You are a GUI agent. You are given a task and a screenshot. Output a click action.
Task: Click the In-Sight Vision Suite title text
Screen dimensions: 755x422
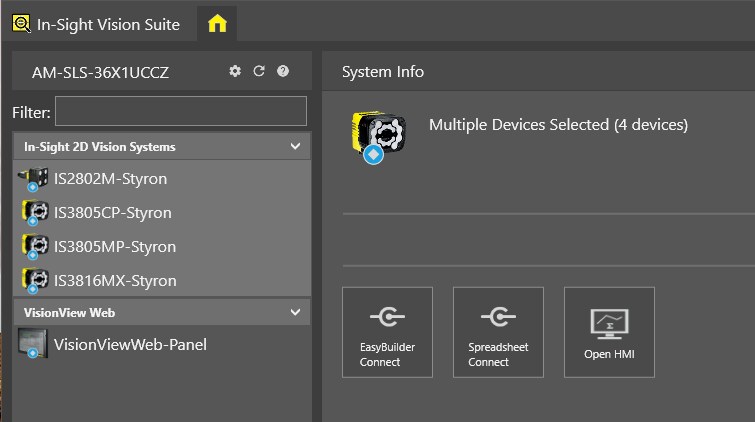click(108, 25)
